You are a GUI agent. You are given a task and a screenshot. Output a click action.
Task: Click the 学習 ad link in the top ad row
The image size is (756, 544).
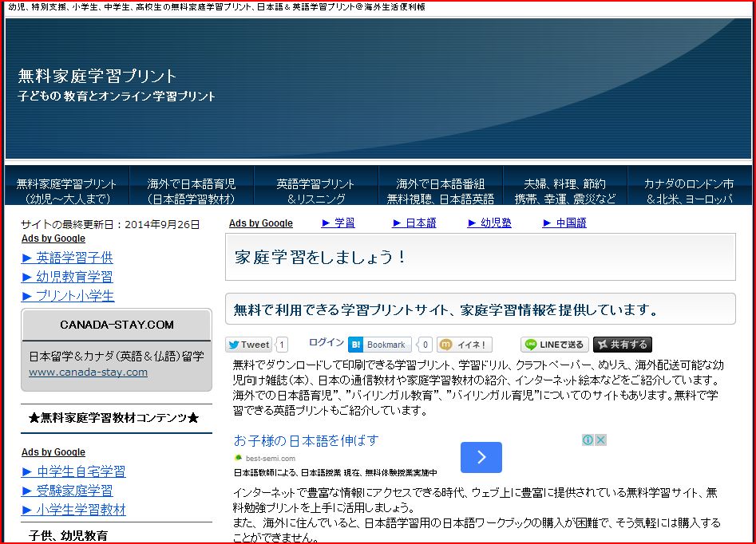(x=338, y=223)
